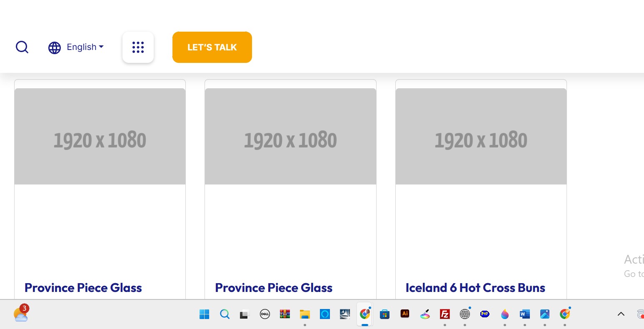Open the PHP app taskbar icon
The height and width of the screenshot is (329, 644).
[x=484, y=314]
